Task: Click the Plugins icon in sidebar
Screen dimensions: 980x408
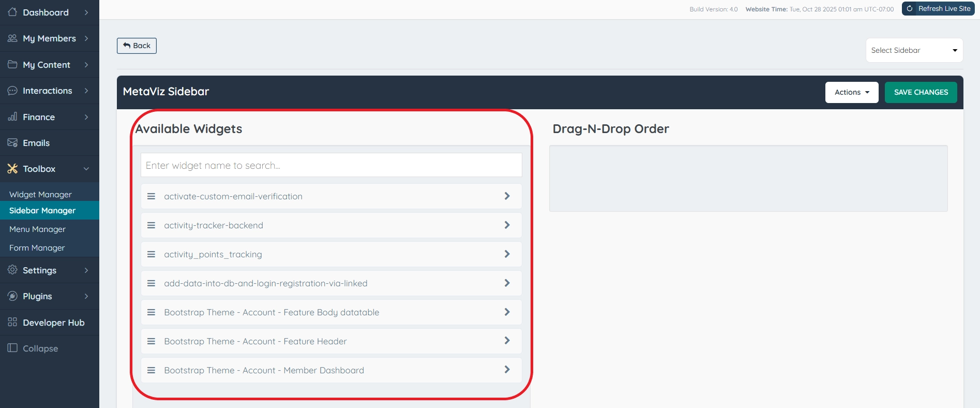Action: pyautogui.click(x=12, y=296)
